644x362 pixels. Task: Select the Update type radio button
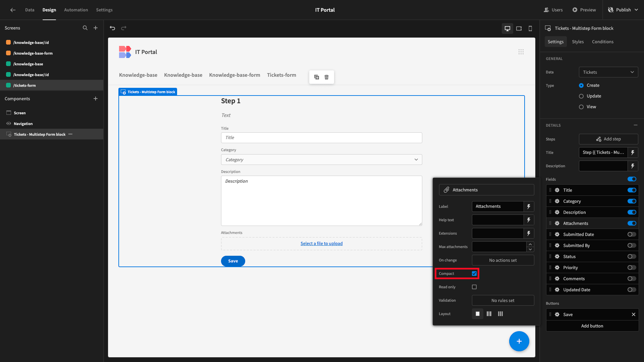(x=581, y=96)
